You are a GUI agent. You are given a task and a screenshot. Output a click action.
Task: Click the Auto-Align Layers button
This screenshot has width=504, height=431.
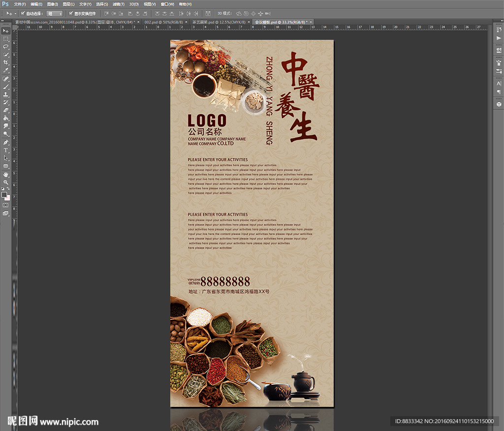click(208, 13)
